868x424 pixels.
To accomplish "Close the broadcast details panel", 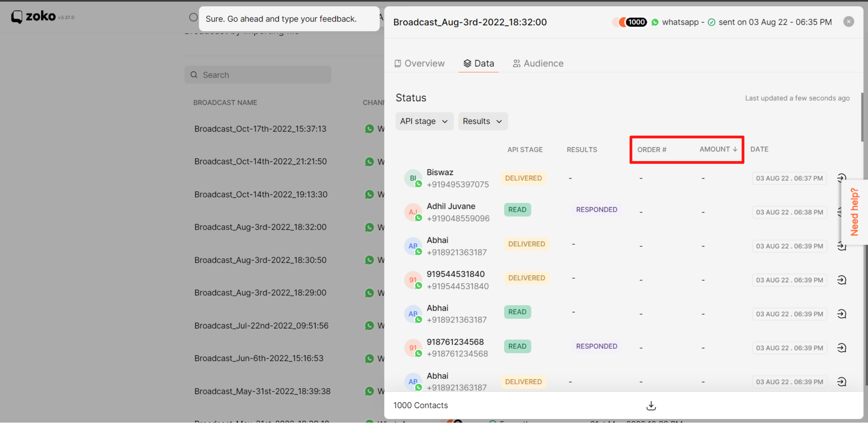I will tap(848, 22).
